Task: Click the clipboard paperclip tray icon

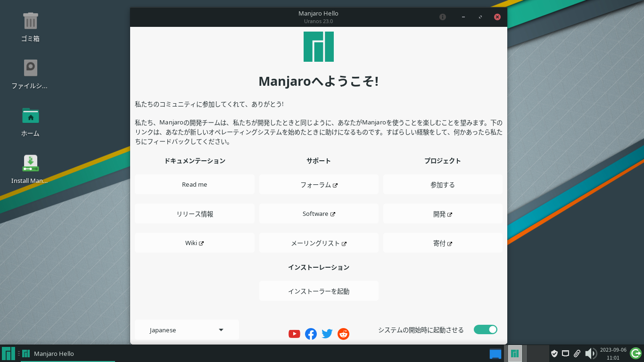Action: tap(577, 354)
